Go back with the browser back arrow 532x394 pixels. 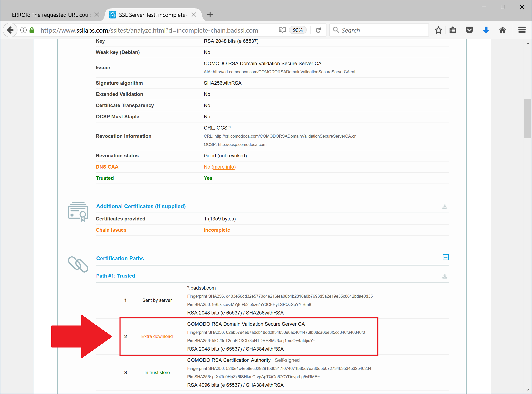coord(10,30)
